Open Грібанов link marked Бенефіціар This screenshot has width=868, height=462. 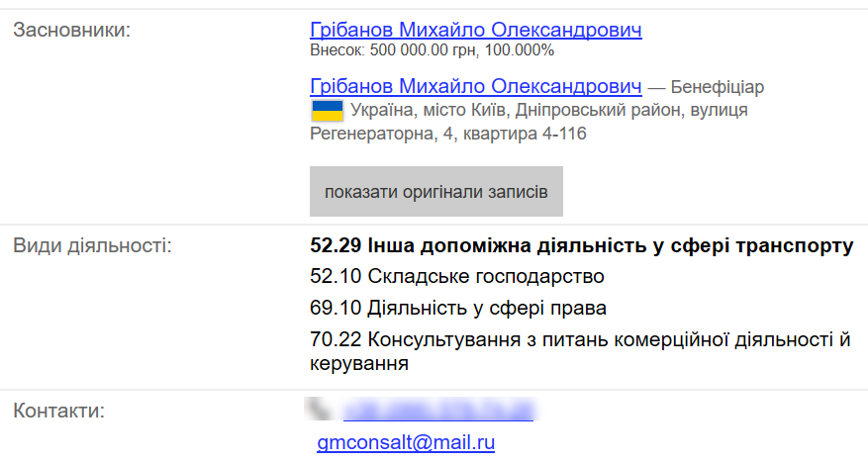(475, 86)
